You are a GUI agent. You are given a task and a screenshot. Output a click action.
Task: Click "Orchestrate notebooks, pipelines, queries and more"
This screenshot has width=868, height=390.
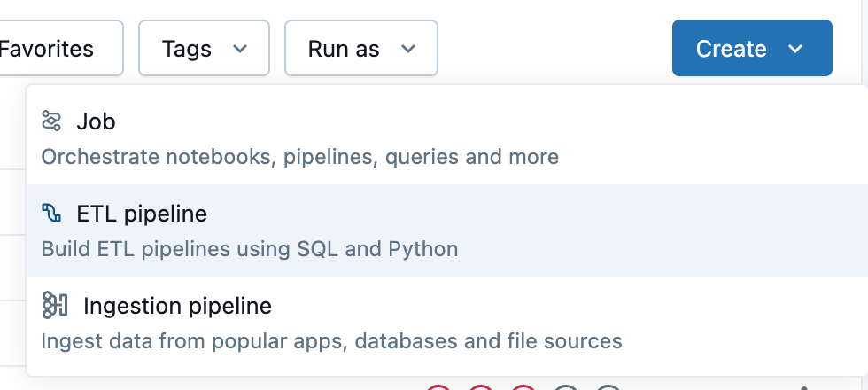tap(299, 157)
